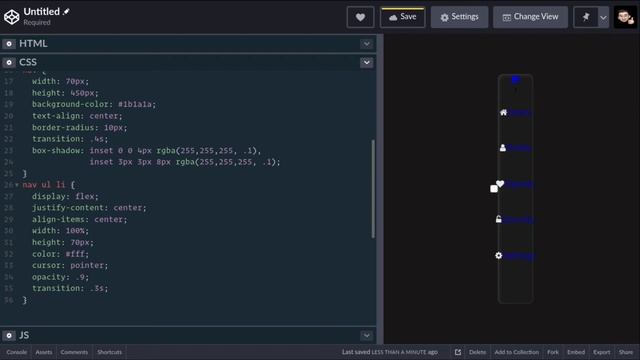The width and height of the screenshot is (640, 360).
Task: Click the 'Last saved' status text
Action: point(390,352)
